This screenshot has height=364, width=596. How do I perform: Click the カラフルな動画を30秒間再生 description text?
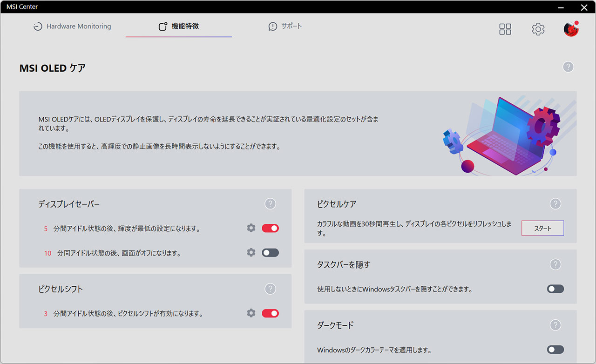414,228
